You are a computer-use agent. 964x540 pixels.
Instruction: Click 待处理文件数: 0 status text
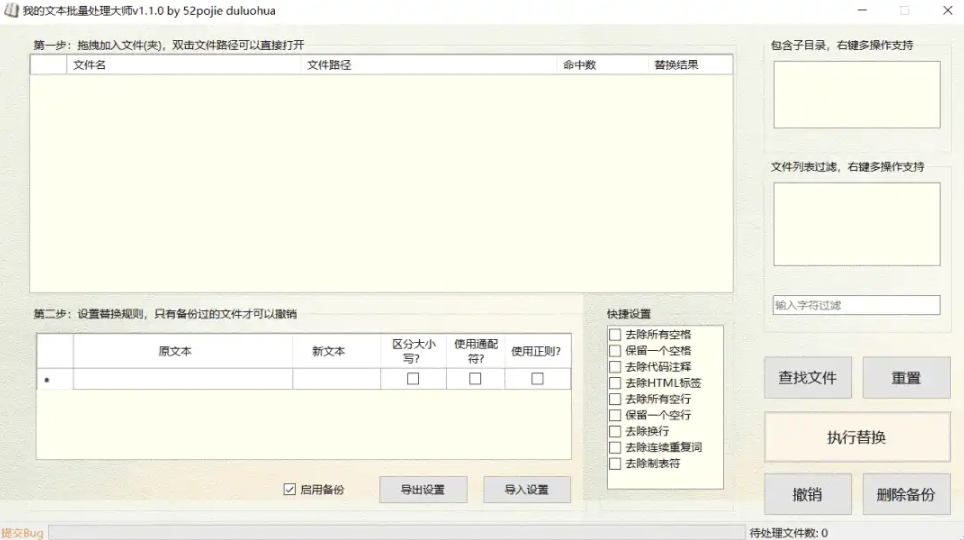click(x=789, y=533)
